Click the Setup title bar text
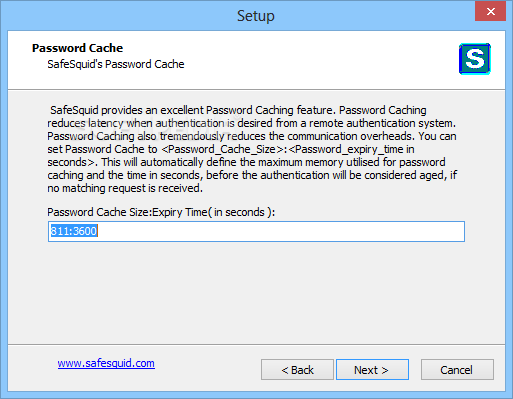The height and width of the screenshot is (399, 513). click(256, 16)
